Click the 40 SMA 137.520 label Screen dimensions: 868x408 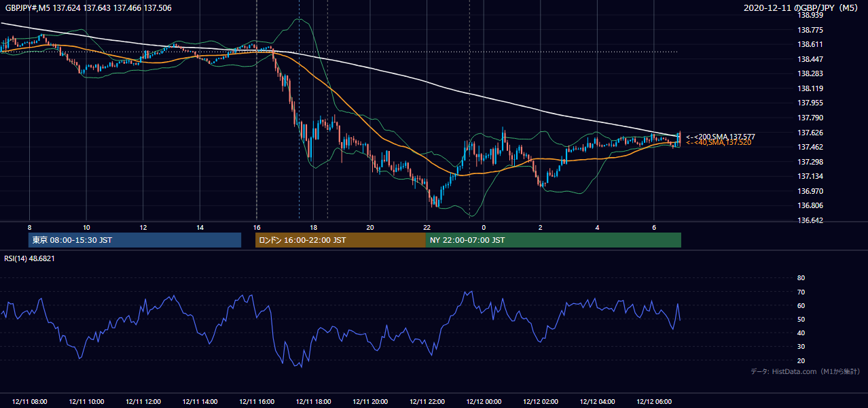coord(718,143)
